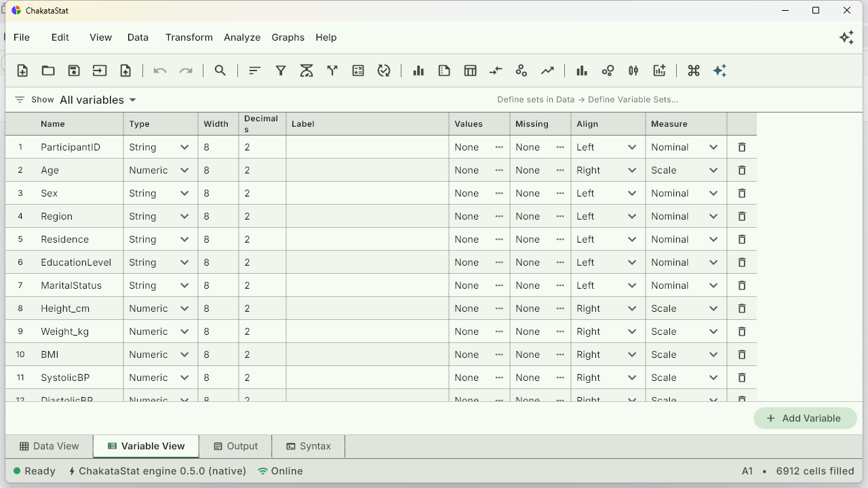Click trash icon for the BMI row
868x488 pixels.
742,354
